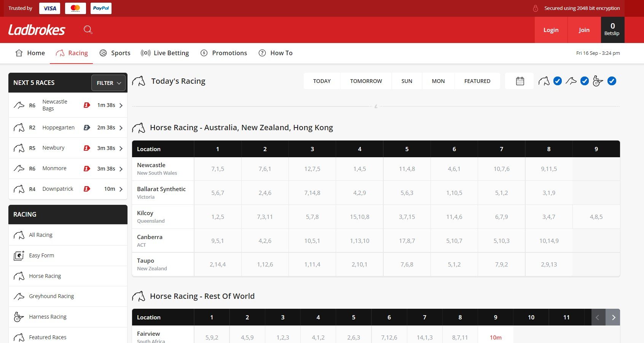644x343 pixels.
Task: Click the Greyhound Racing dog icon
Action: (x=19, y=296)
